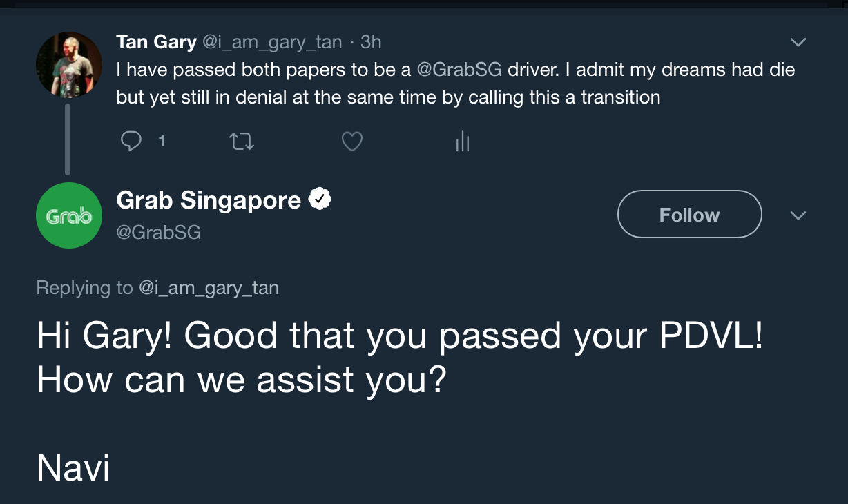This screenshot has width=848, height=504.
Task: Click the @GrabSG handle under Grab Singapore
Action: (159, 233)
